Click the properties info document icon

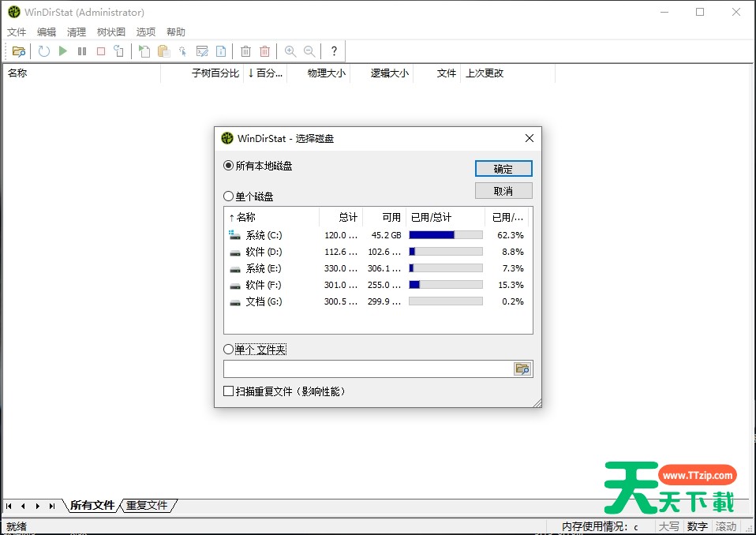[221, 51]
